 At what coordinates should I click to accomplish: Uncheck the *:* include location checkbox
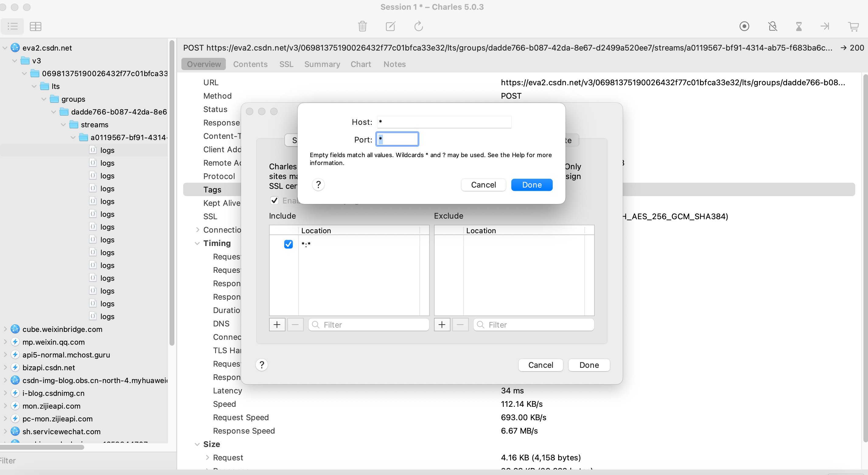[288, 244]
